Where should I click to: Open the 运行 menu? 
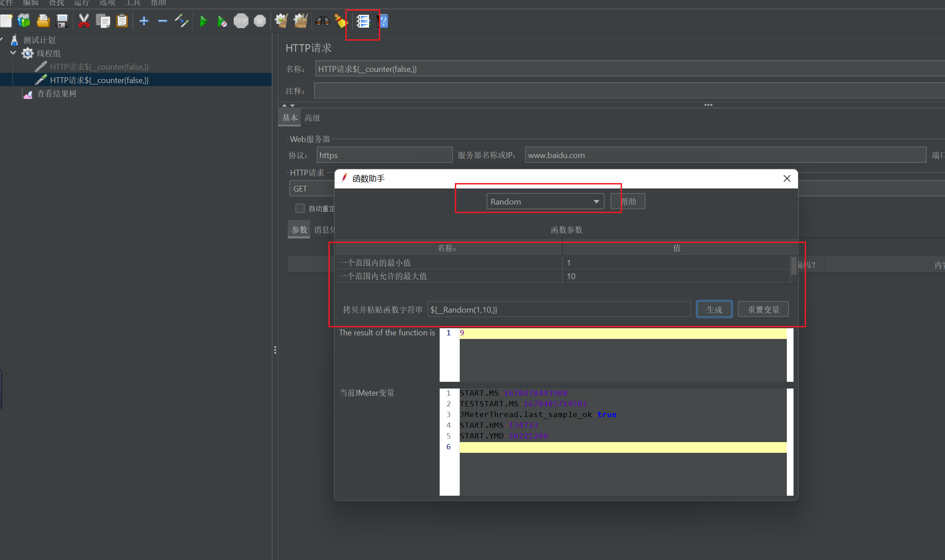[x=81, y=3]
